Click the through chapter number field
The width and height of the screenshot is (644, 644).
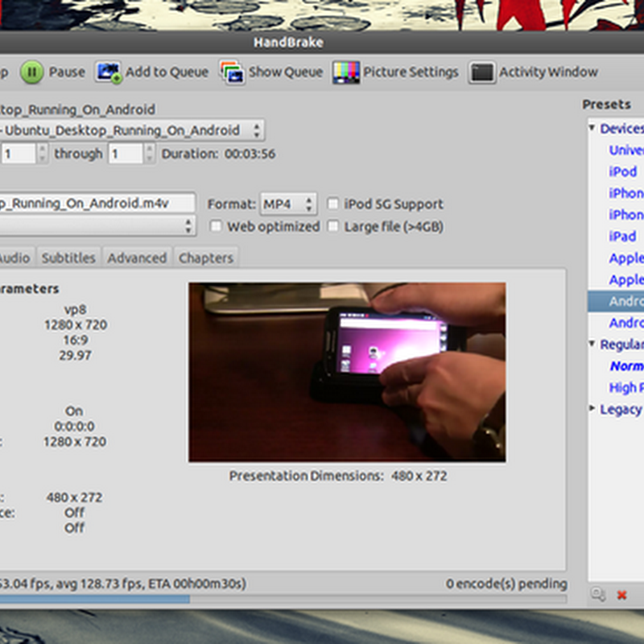coord(126,154)
